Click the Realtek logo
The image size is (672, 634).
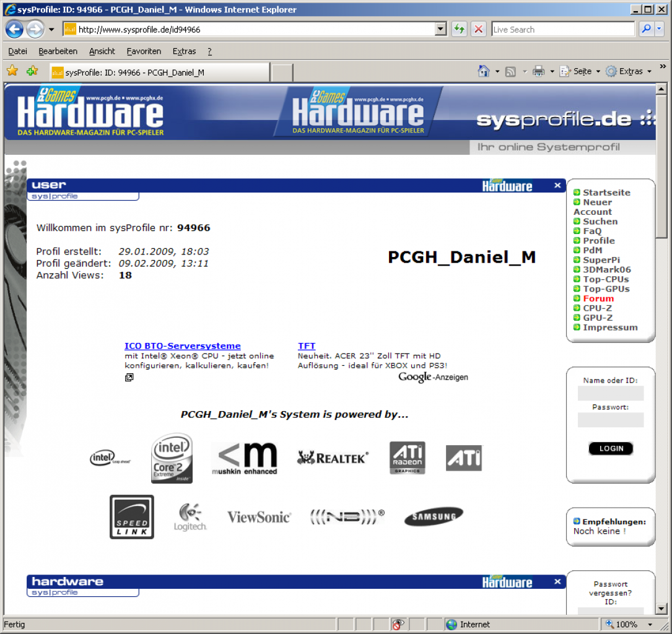[333, 458]
